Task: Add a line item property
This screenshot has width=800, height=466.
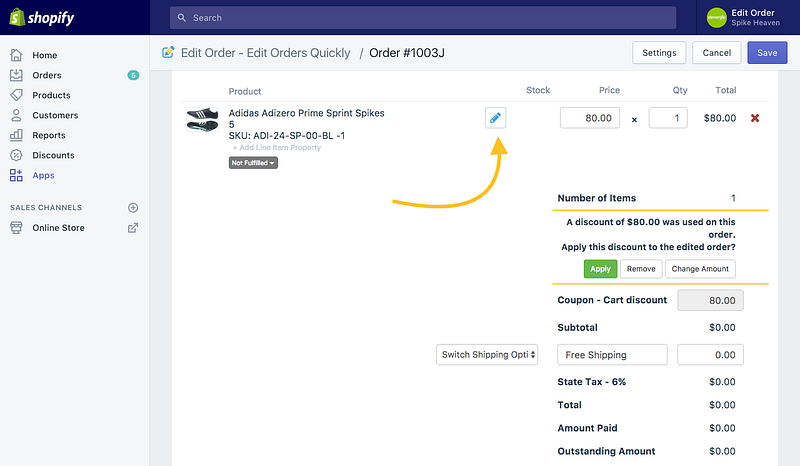Action: (277, 148)
